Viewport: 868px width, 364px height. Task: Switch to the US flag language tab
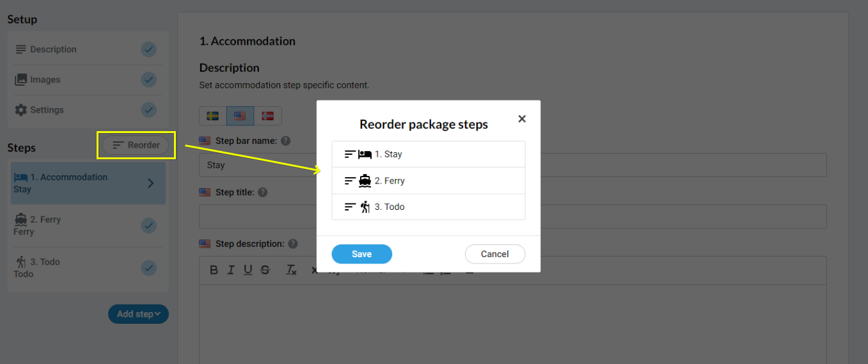(240, 116)
